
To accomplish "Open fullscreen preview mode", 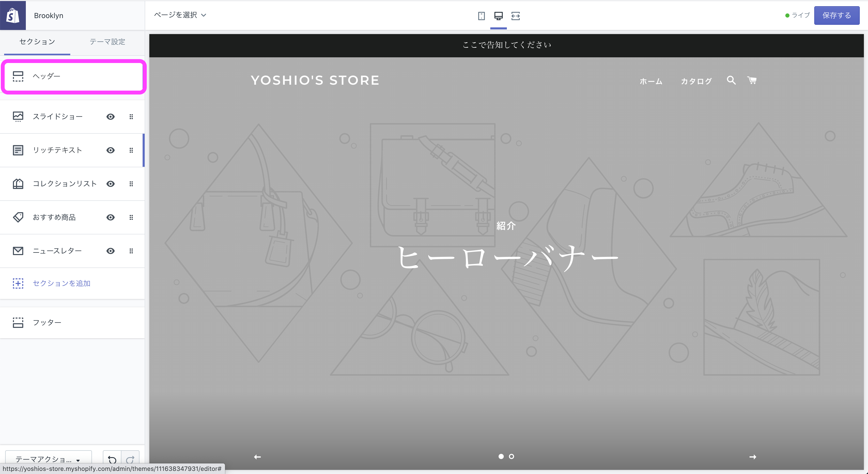I will pyautogui.click(x=516, y=16).
